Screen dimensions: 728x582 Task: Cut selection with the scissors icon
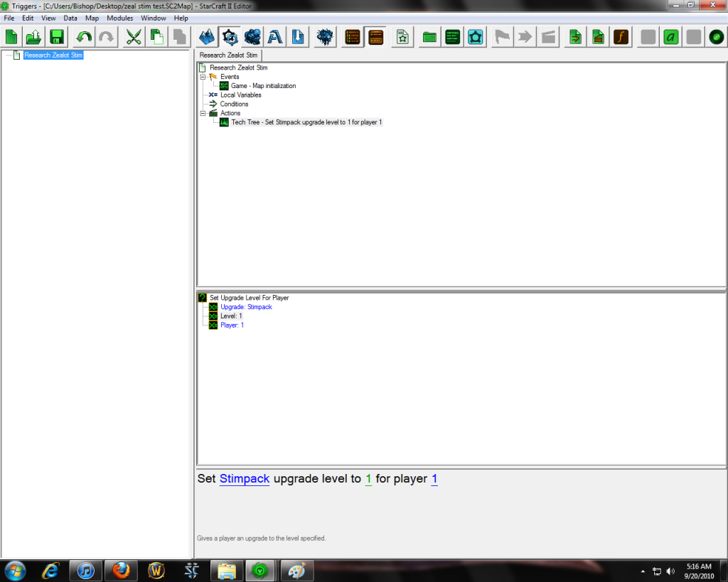click(134, 37)
